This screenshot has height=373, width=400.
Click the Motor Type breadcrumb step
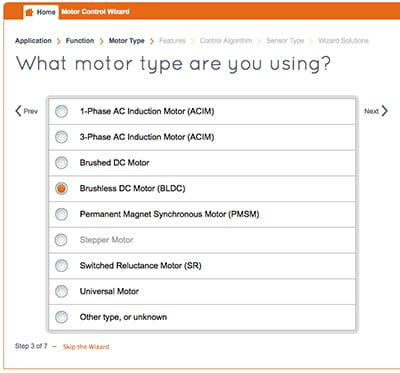127,41
